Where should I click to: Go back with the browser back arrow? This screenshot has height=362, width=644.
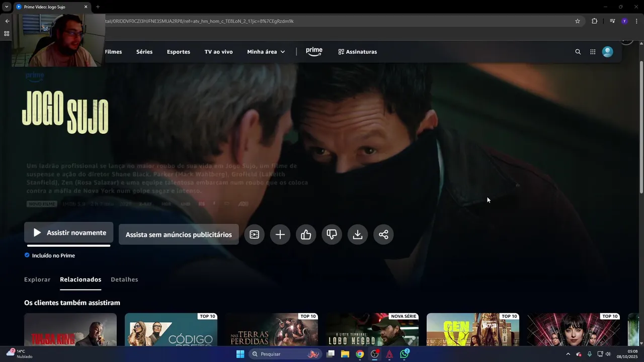tap(7, 21)
